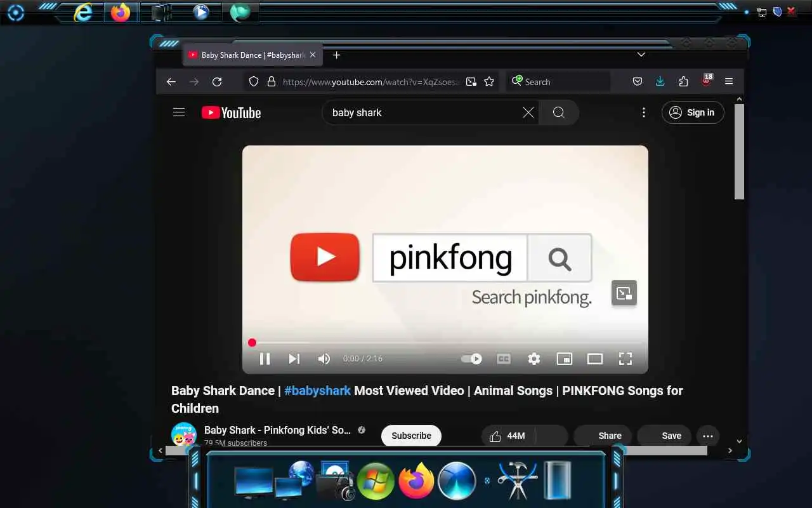This screenshot has width=812, height=508.
Task: Launch media player icon in top bar
Action: click(x=201, y=12)
